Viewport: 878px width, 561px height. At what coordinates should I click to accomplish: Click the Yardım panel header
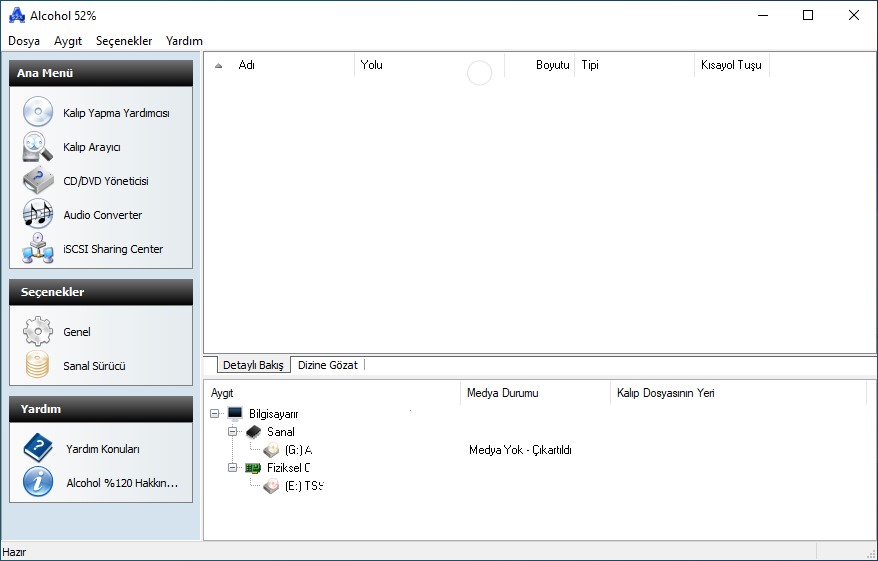pos(101,409)
